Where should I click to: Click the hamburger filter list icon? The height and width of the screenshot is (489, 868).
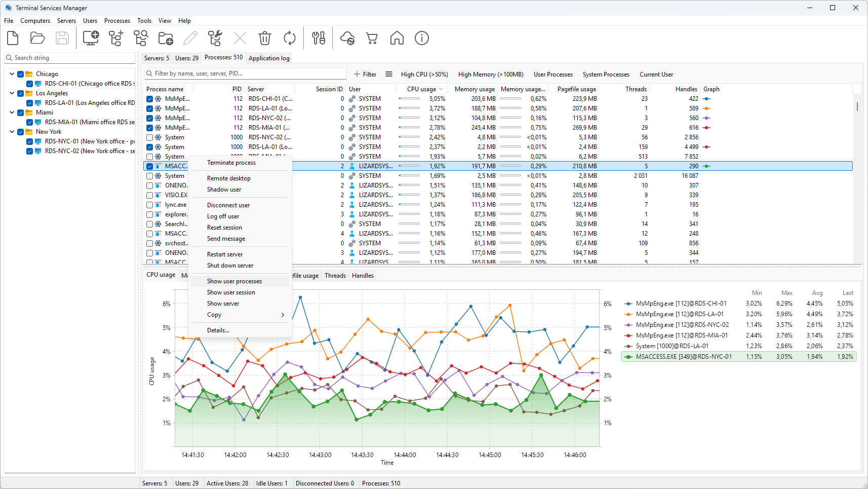389,74
